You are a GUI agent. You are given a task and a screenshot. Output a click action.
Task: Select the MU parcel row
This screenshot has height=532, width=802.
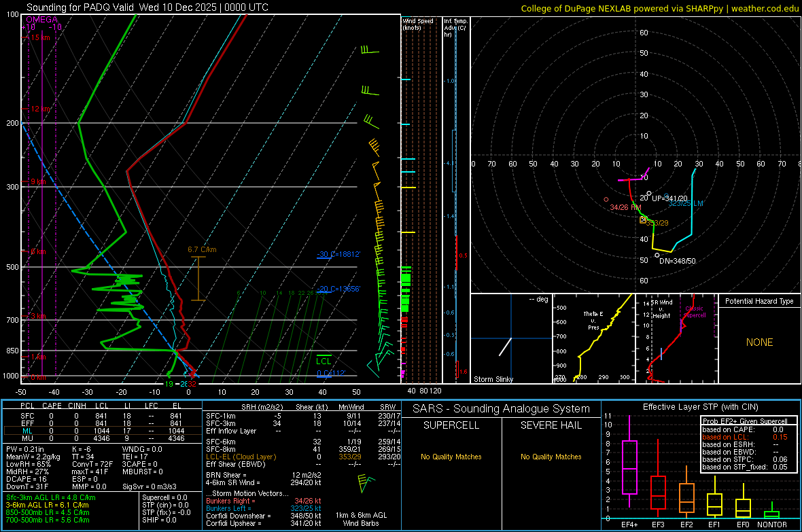tap(102, 438)
